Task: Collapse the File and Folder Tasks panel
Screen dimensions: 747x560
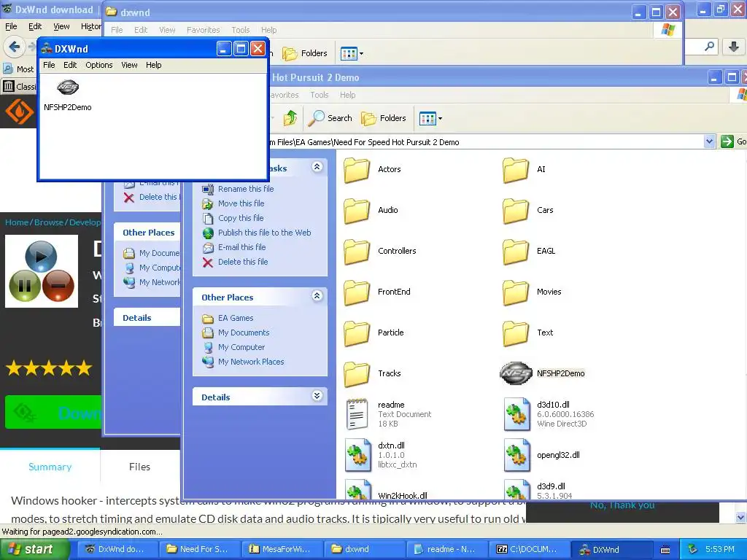Action: pos(317,167)
